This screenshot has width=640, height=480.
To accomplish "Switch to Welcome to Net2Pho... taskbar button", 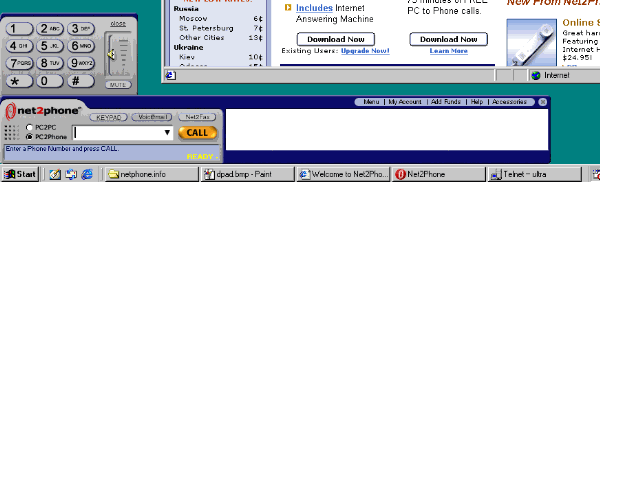I will point(343,174).
